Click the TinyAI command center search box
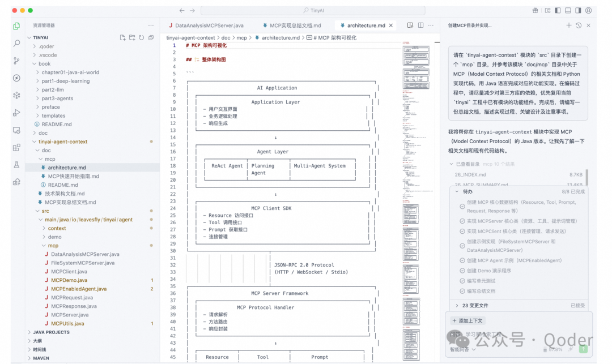The height and width of the screenshot is (364, 612). coord(313,11)
